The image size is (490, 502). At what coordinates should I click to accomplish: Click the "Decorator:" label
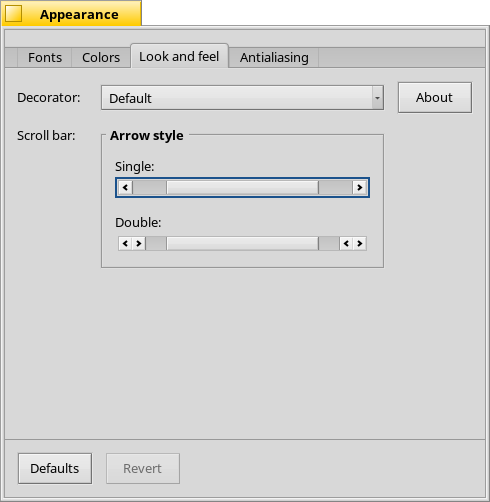[x=49, y=98]
